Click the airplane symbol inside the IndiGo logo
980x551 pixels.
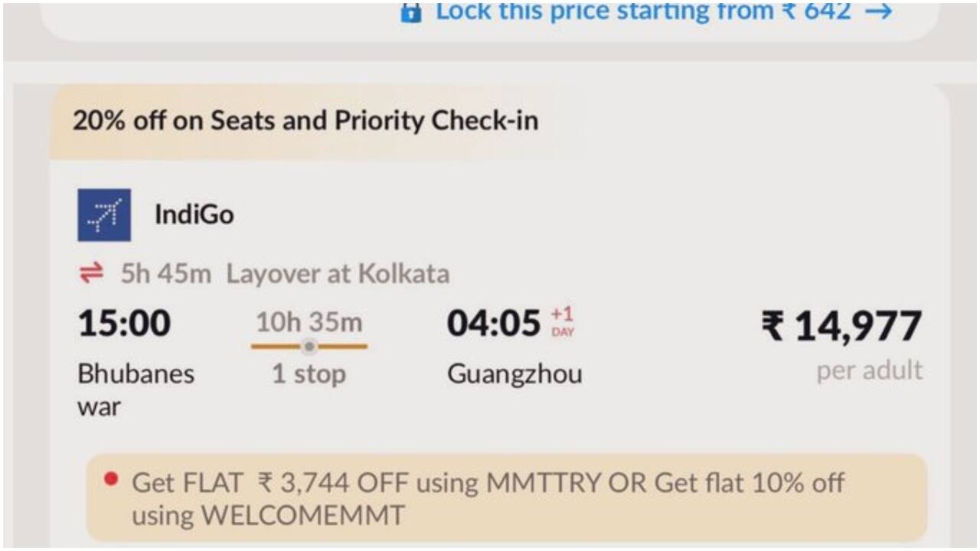coord(103,214)
